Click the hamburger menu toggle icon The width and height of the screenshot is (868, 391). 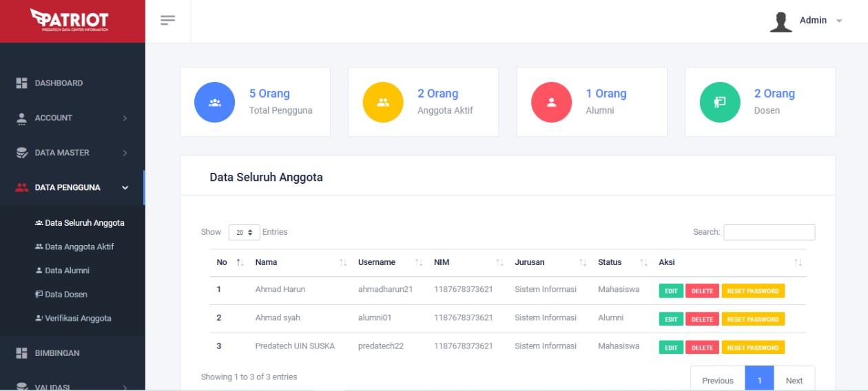click(167, 20)
